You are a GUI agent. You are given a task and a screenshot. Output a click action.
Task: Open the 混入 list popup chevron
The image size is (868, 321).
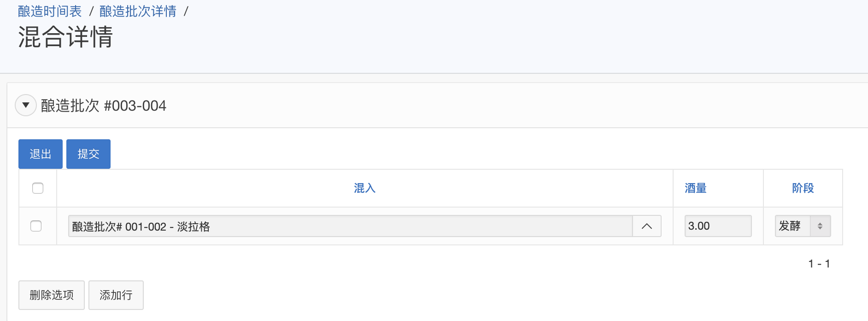646,226
